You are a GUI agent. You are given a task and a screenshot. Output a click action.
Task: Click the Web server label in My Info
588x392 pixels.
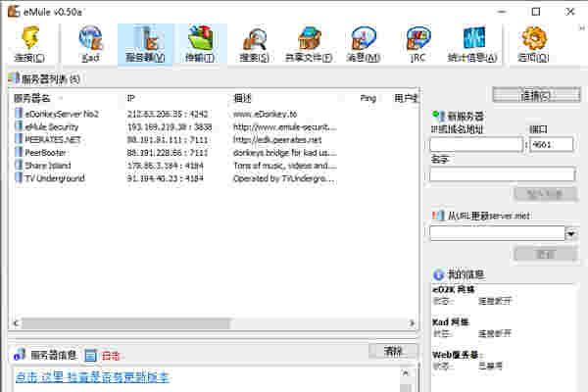click(x=457, y=354)
